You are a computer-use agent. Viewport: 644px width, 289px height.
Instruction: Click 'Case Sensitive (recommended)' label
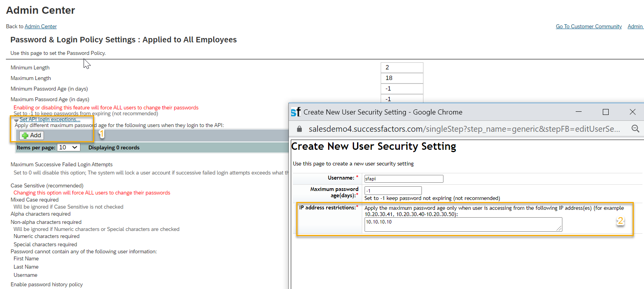47,185
